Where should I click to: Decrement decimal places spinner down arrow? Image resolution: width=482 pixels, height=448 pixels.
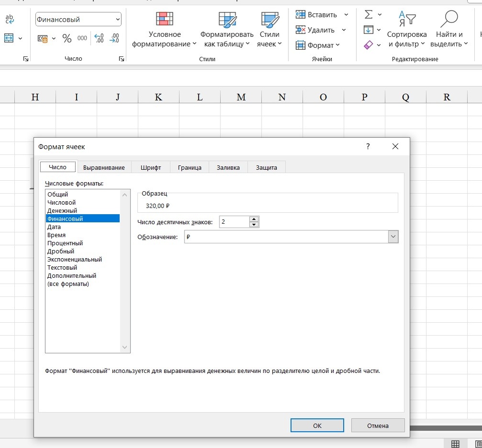pyautogui.click(x=254, y=225)
